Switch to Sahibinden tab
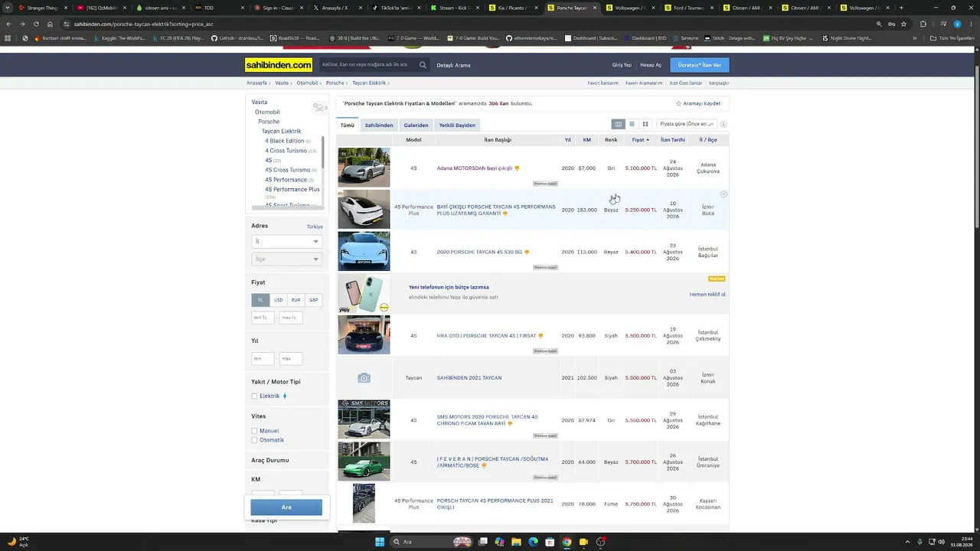Image resolution: width=980 pixels, height=551 pixels. (x=379, y=126)
